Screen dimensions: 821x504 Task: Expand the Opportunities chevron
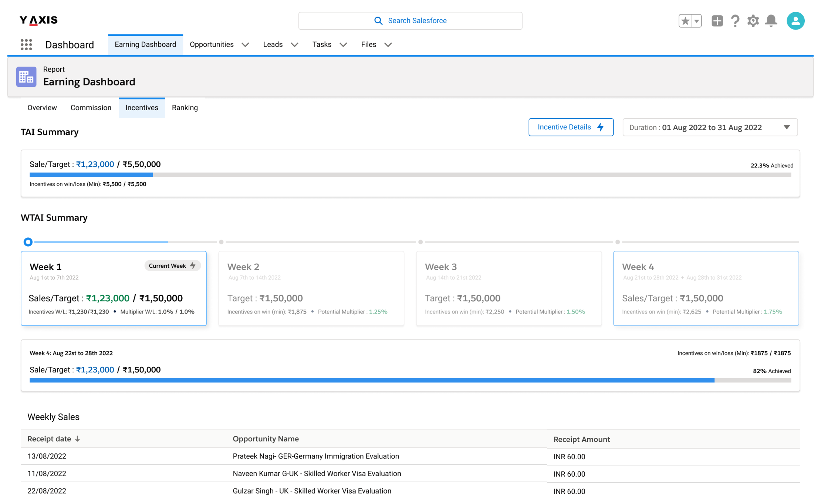coord(245,45)
